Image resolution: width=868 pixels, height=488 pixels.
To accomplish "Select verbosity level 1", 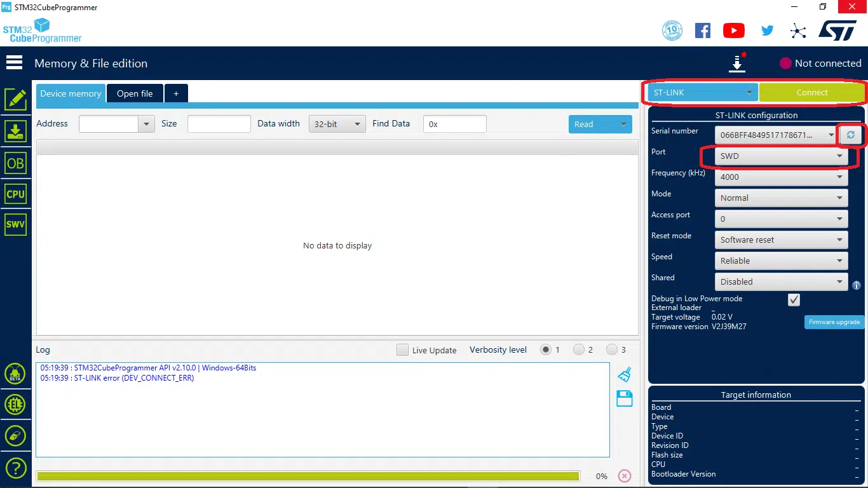I will pyautogui.click(x=545, y=349).
